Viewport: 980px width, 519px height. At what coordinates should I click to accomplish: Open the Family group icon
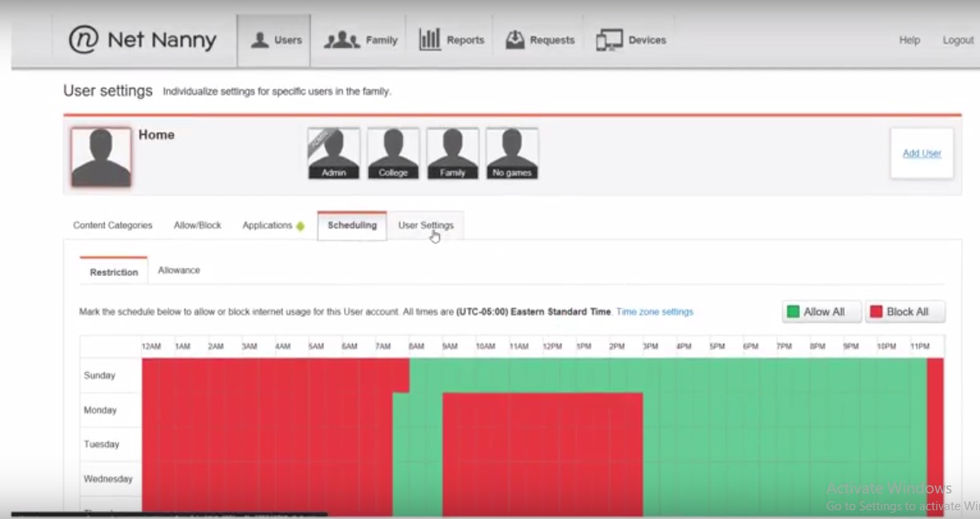pos(342,40)
